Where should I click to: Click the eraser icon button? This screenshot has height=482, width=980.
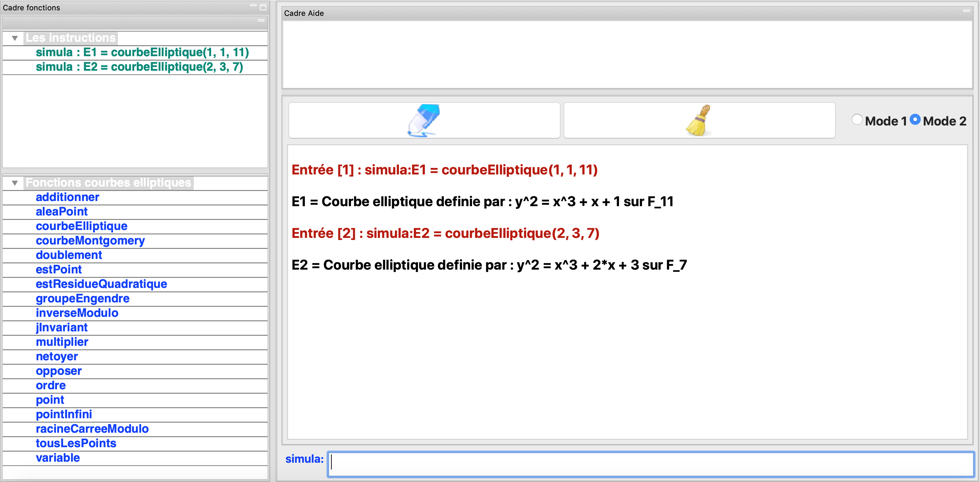(x=424, y=120)
